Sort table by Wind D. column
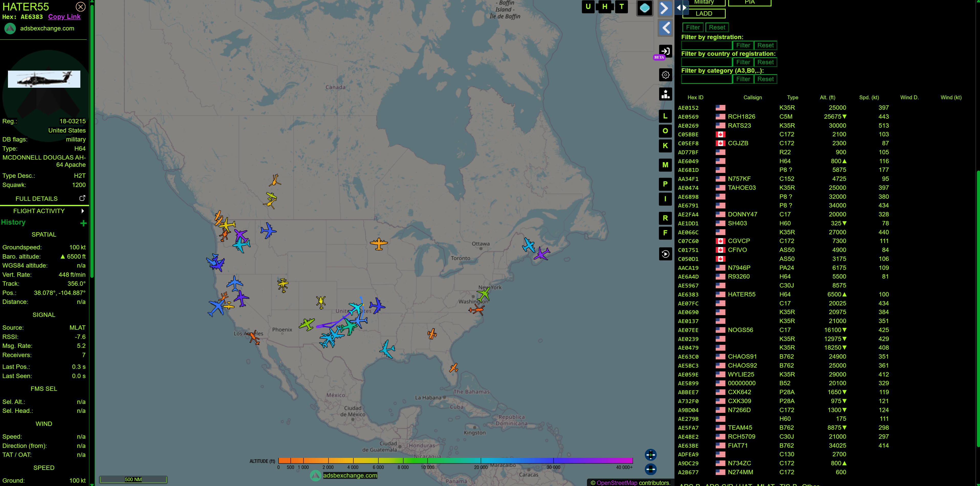Screen dimensions: 980x486 pyautogui.click(x=909, y=97)
